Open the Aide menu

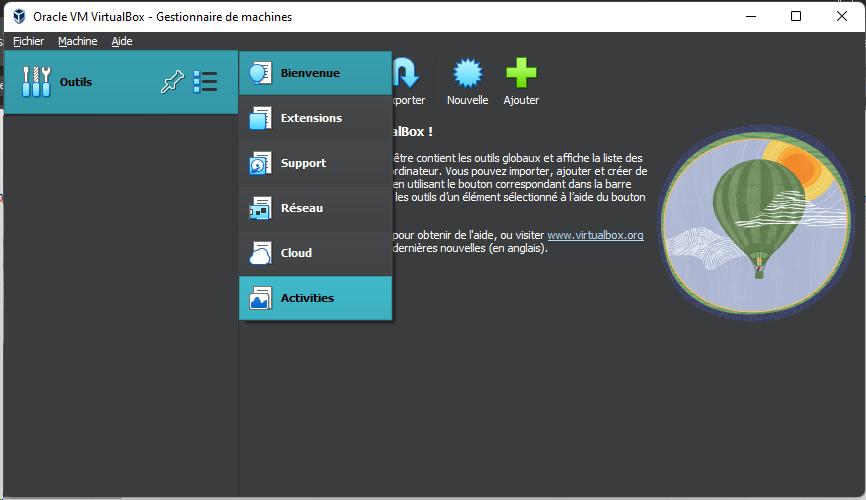click(x=122, y=41)
